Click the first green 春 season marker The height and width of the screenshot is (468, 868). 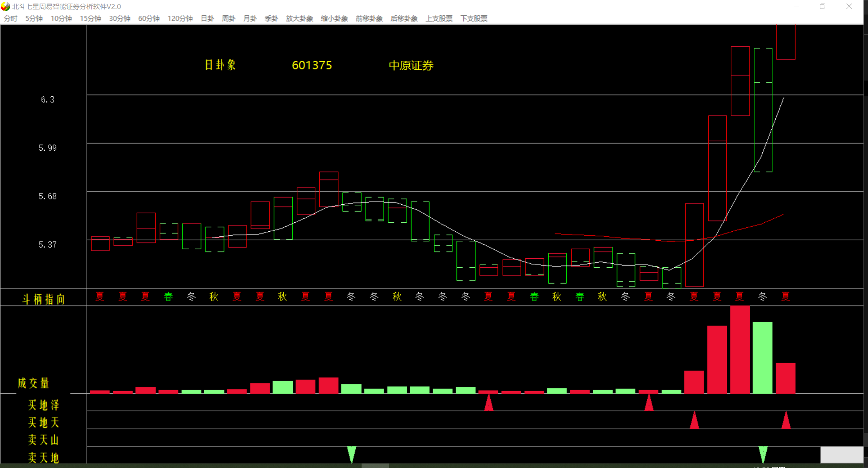tap(168, 297)
